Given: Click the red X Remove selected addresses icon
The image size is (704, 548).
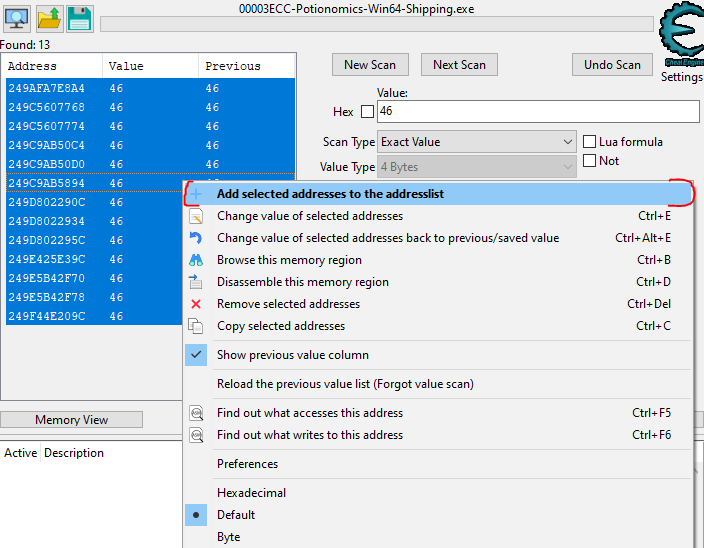Looking at the screenshot, I should (196, 304).
